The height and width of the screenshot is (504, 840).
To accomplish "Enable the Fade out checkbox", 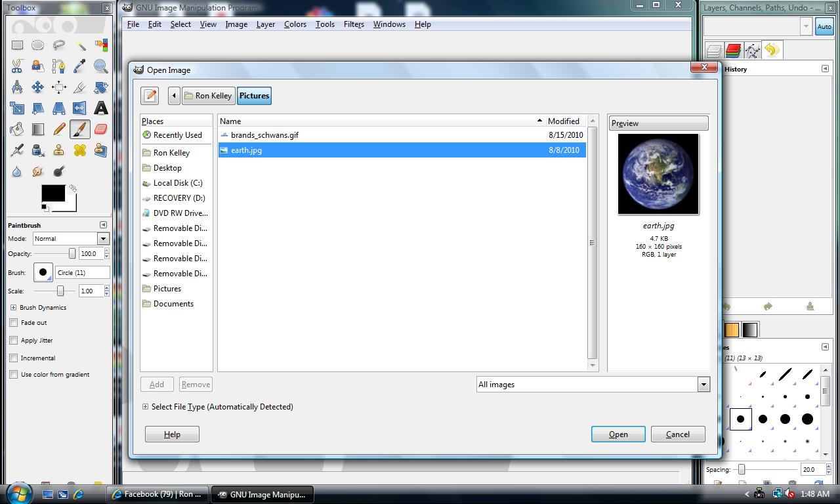I will pos(14,323).
